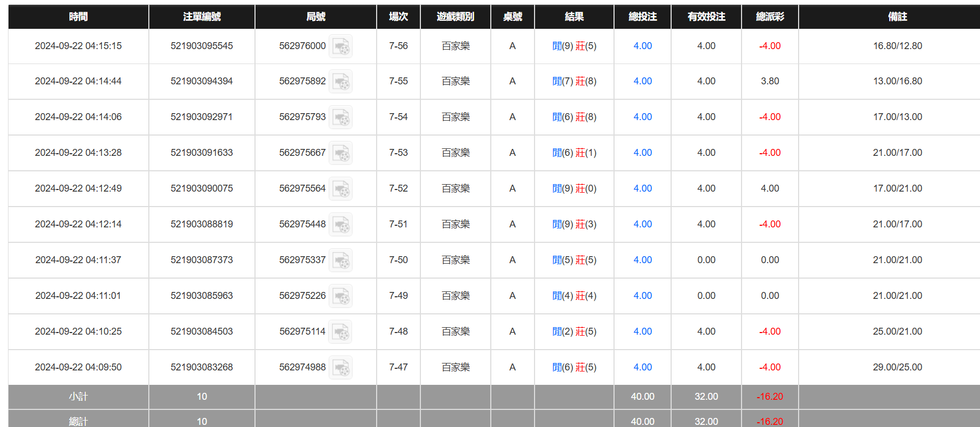980x427 pixels.
Task: Click the 備註 column header
Action: pyautogui.click(x=897, y=17)
